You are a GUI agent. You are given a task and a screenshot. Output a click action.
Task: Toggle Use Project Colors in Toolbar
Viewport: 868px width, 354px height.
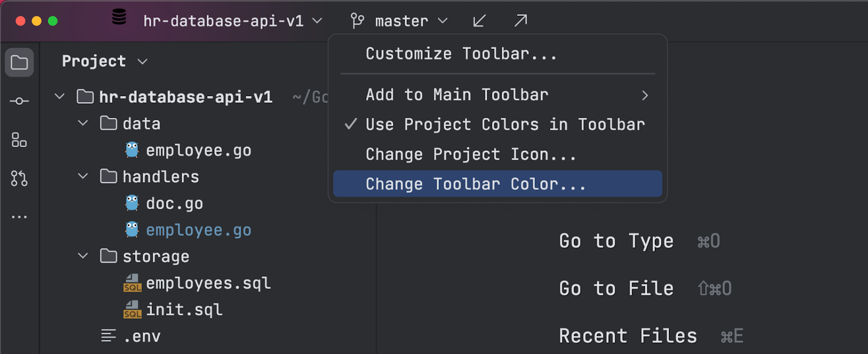505,125
